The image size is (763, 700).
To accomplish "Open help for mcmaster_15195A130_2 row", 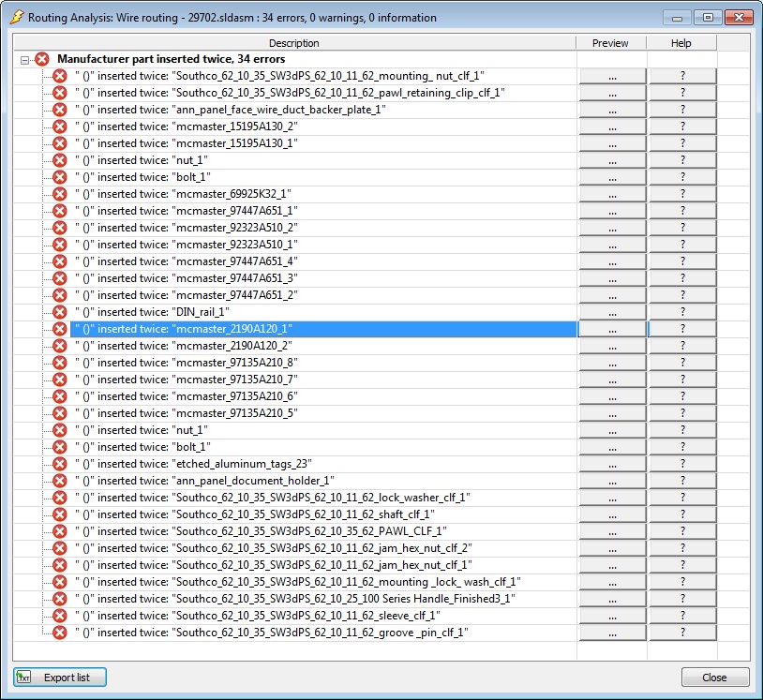I will pos(682,127).
